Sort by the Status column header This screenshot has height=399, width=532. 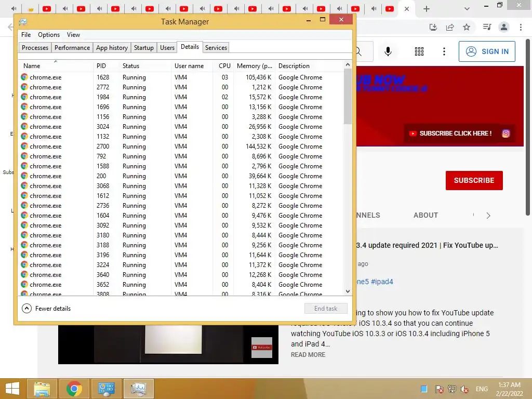point(145,66)
